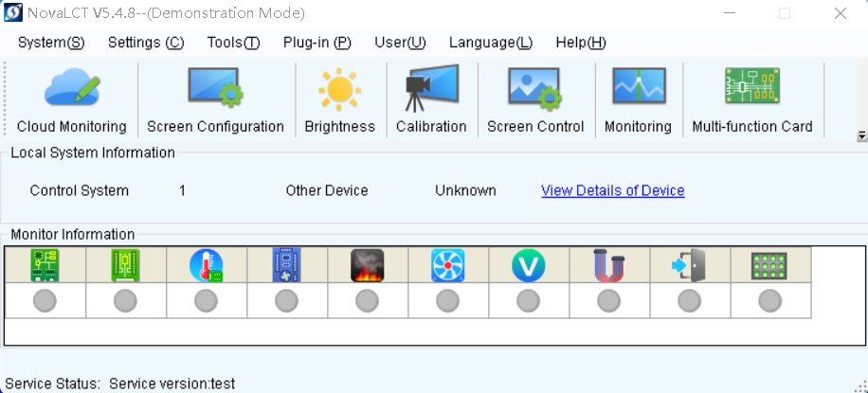Image resolution: width=868 pixels, height=393 pixels.
Task: Select the voltage V monitor icon
Action: pyautogui.click(x=528, y=265)
